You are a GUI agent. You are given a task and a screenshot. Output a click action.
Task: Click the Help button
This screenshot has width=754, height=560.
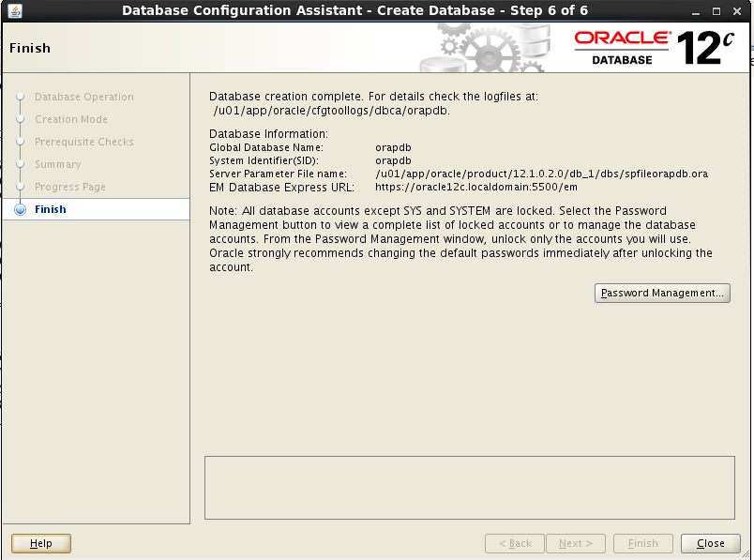click(x=40, y=543)
